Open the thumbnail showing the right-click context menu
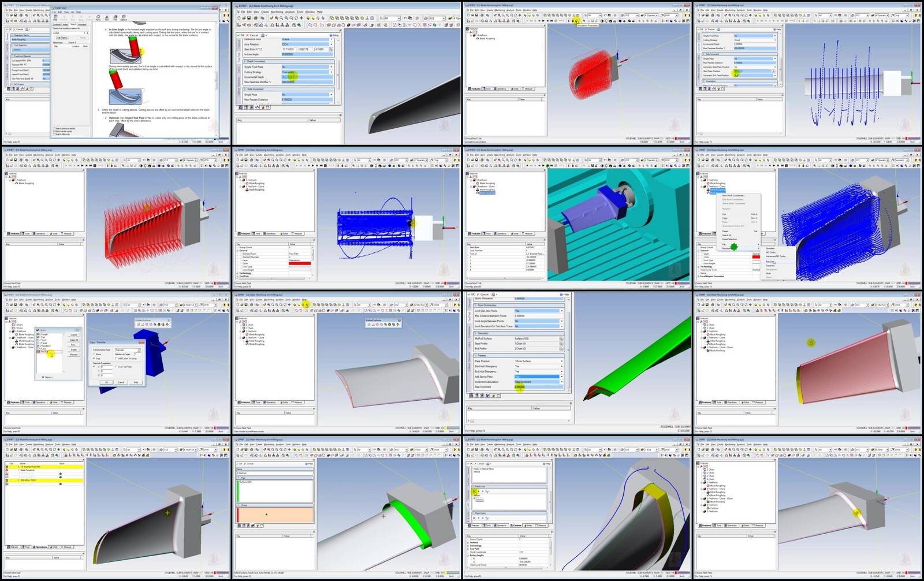924x581 pixels. click(x=808, y=218)
